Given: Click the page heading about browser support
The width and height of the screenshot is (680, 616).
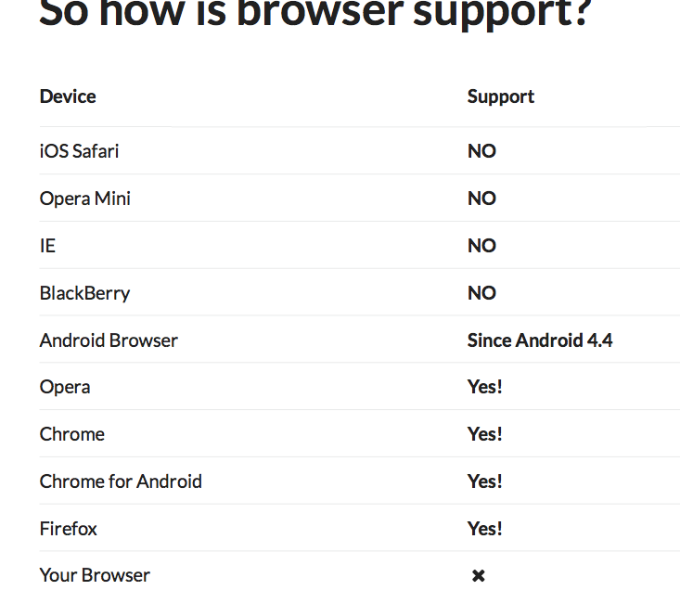Looking at the screenshot, I should point(315,14).
